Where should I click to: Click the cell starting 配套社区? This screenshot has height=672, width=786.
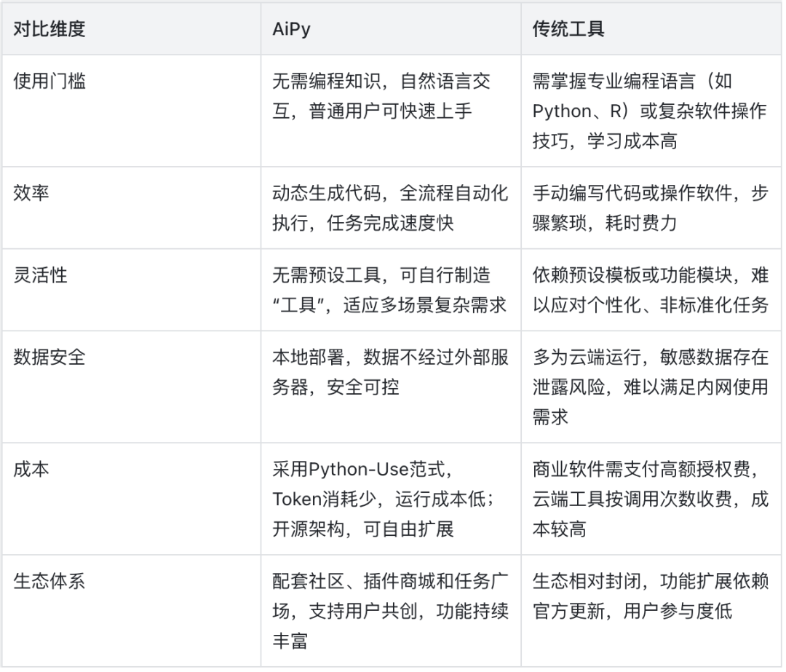click(x=390, y=612)
